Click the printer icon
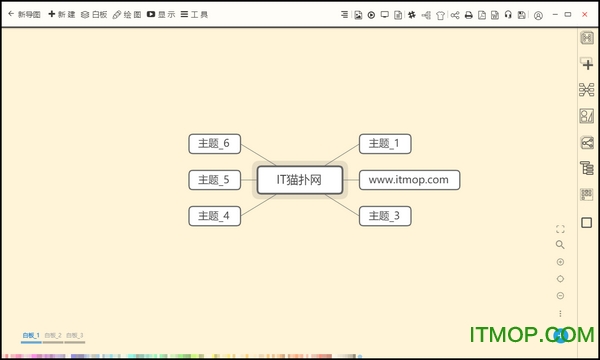Screen dimensions: 600x360 pyautogui.click(x=469, y=15)
